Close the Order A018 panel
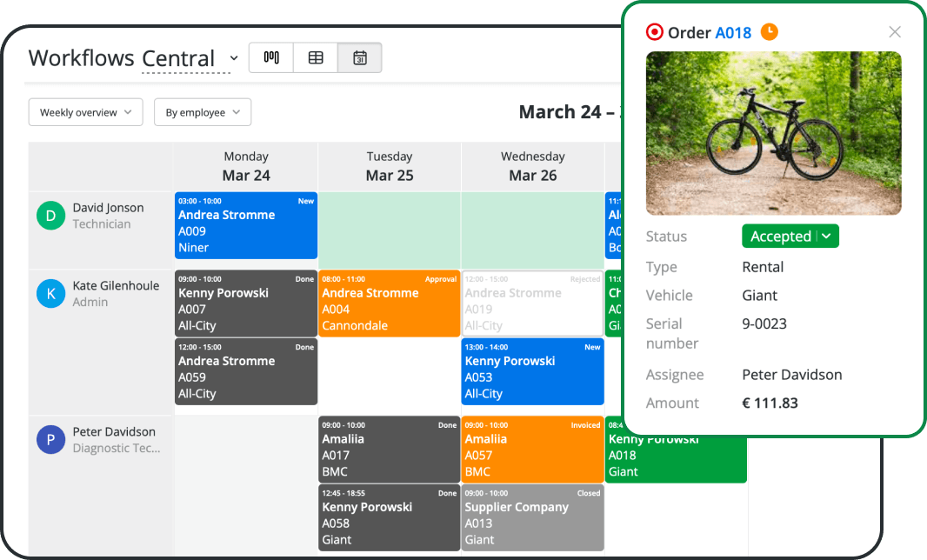 pyautogui.click(x=895, y=32)
